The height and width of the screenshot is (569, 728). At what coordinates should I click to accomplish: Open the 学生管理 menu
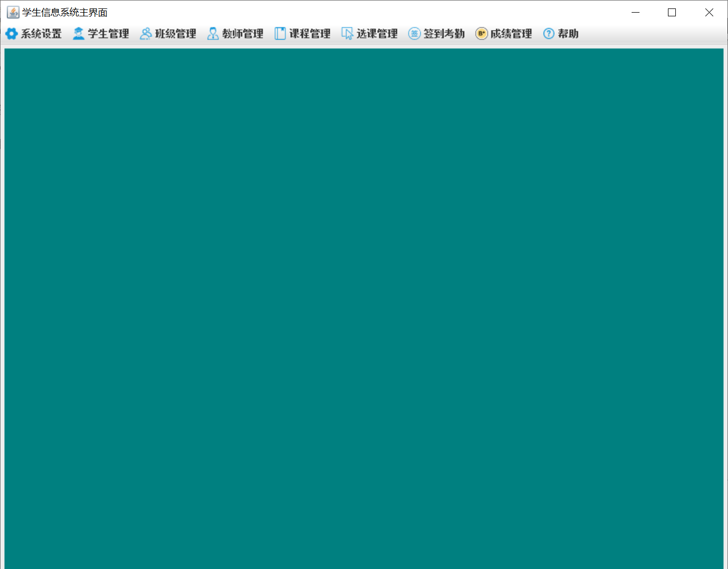[101, 34]
